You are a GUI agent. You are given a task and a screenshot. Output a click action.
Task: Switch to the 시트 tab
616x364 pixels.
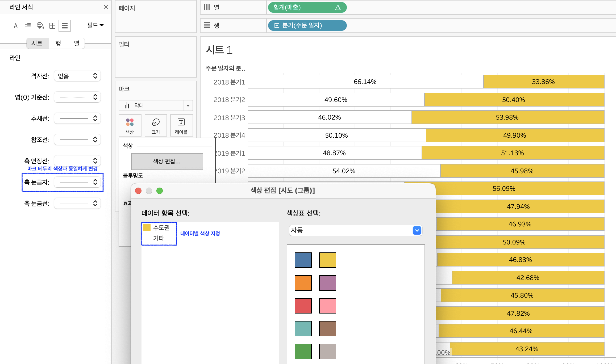37,43
